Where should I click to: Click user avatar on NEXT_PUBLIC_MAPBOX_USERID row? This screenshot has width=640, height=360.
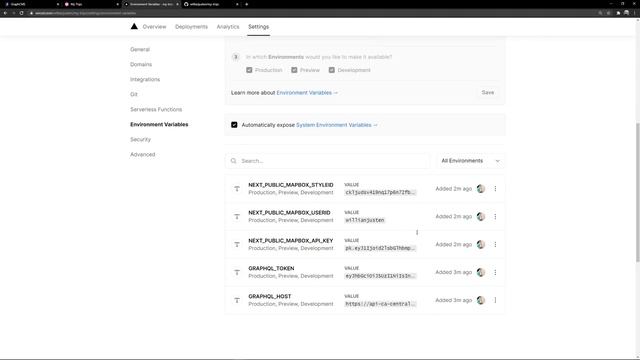(x=481, y=216)
